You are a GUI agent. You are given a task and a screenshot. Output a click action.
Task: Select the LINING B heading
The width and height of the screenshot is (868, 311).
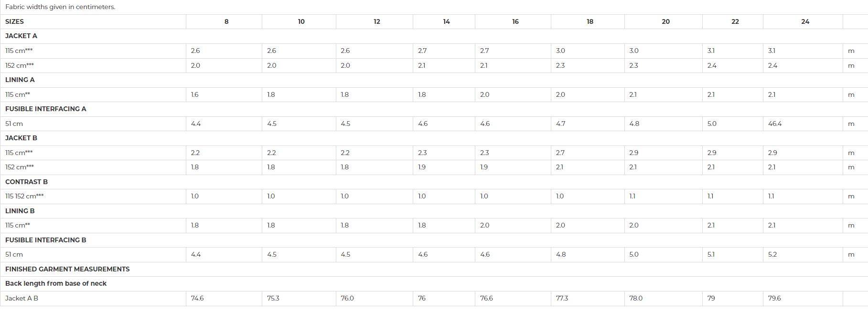(x=20, y=211)
